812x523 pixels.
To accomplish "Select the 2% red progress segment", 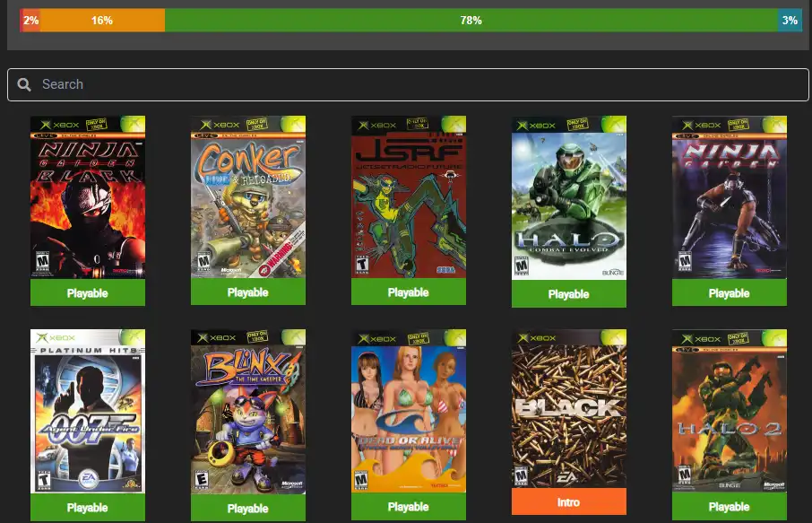I will click(x=30, y=21).
